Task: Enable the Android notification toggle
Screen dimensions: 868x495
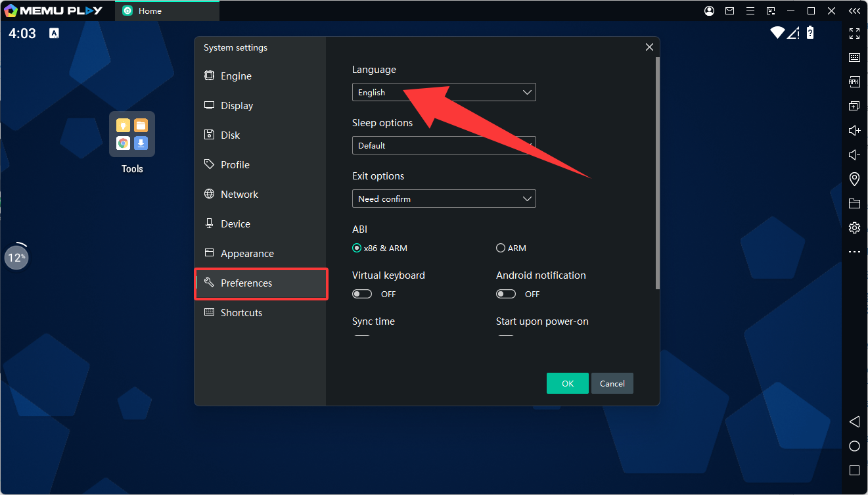Action: [506, 294]
